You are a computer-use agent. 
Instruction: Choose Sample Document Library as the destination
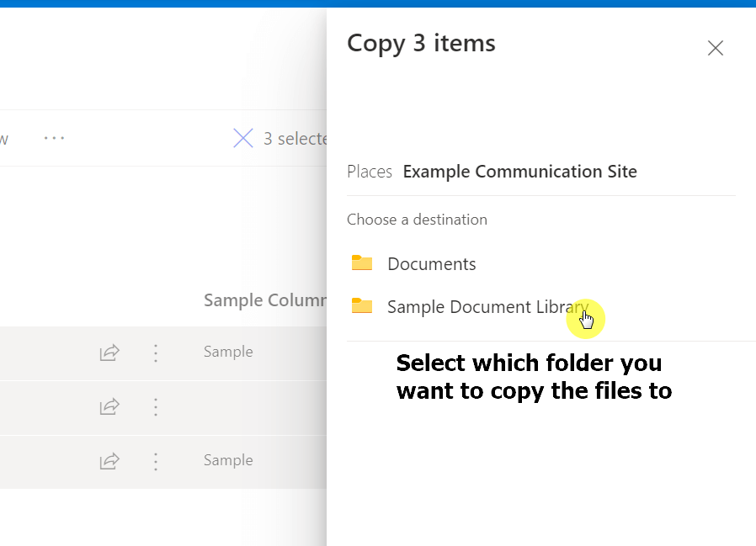tap(488, 307)
